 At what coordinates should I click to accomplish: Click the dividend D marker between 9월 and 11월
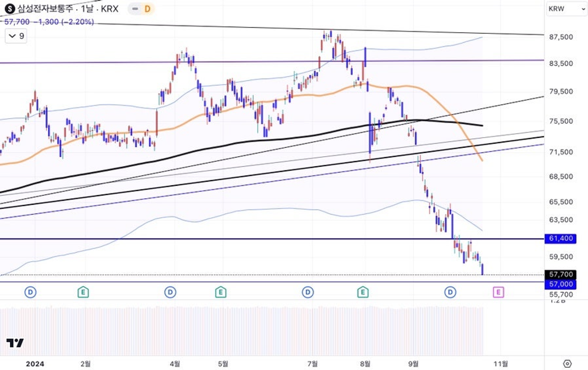coord(450,292)
